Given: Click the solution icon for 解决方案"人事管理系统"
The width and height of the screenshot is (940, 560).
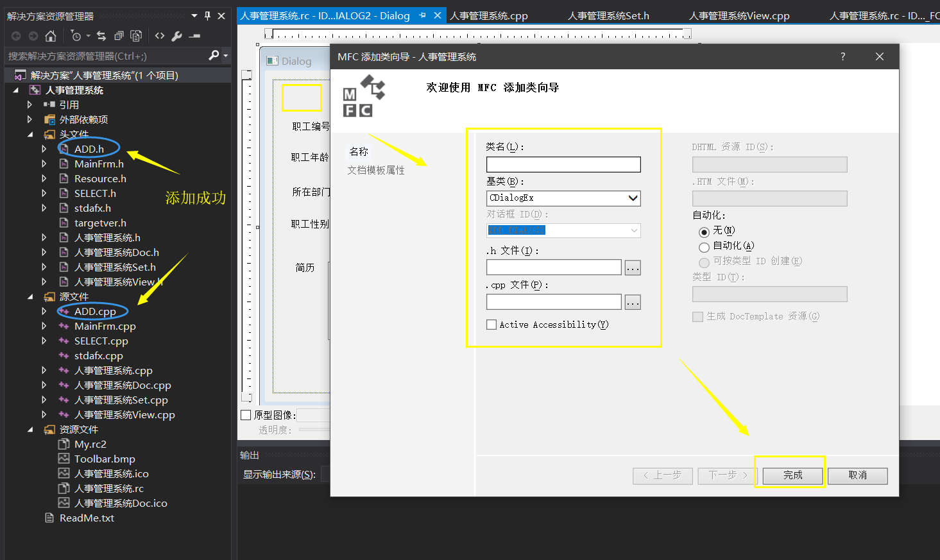Looking at the screenshot, I should pyautogui.click(x=21, y=75).
